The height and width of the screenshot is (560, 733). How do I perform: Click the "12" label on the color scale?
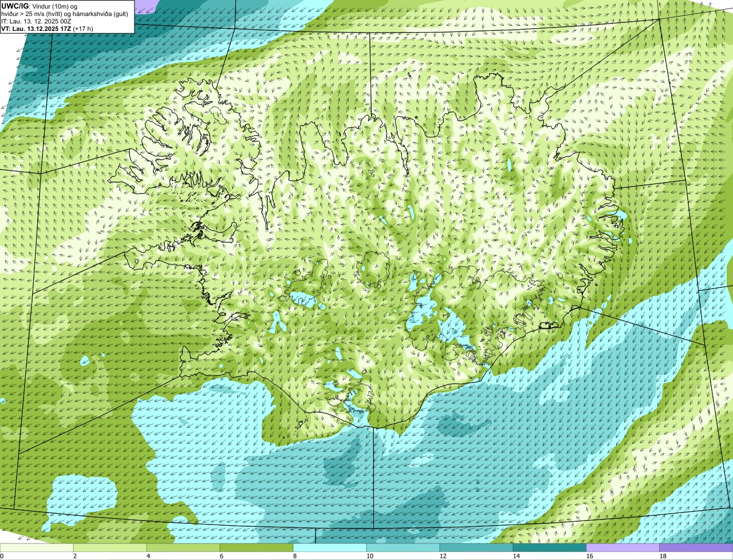click(443, 556)
